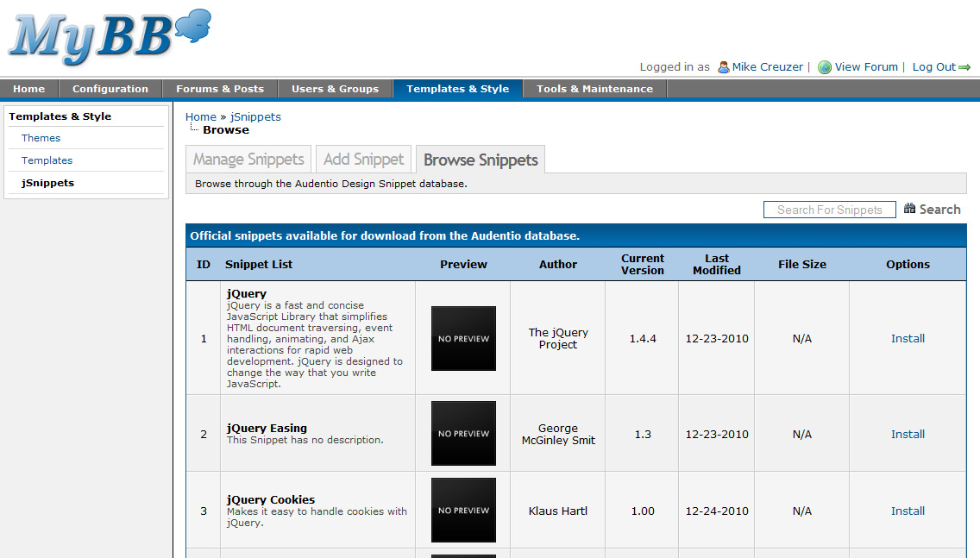Open the jQuery Easing preview thumbnail
This screenshot has height=558, width=980.
[x=463, y=434]
